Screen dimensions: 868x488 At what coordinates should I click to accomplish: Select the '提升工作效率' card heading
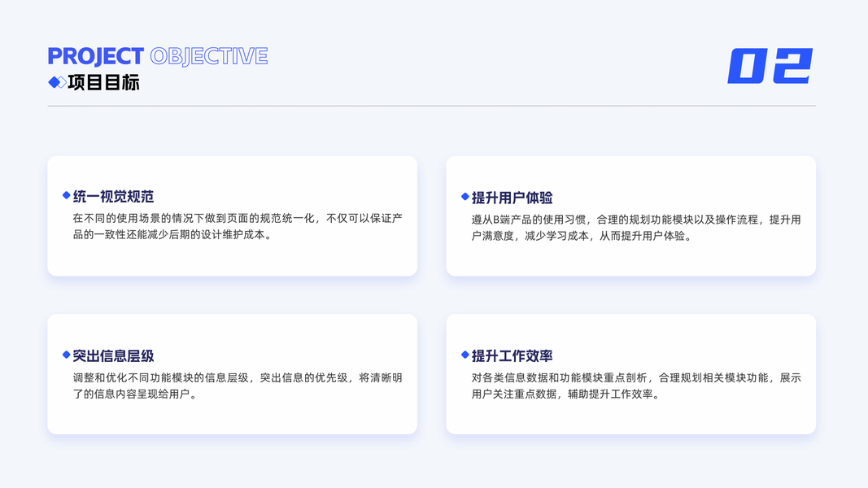point(512,355)
